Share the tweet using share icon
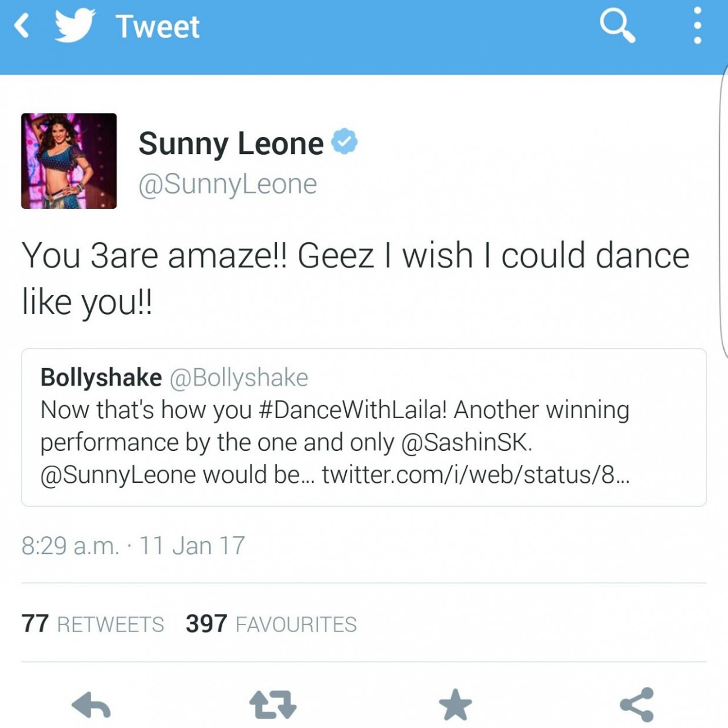The image size is (728, 728). pos(637,704)
